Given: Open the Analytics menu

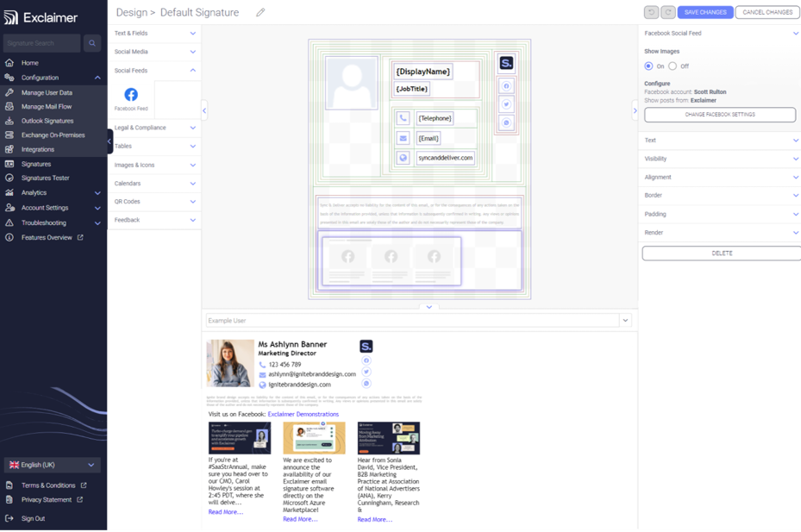Looking at the screenshot, I should (37, 192).
